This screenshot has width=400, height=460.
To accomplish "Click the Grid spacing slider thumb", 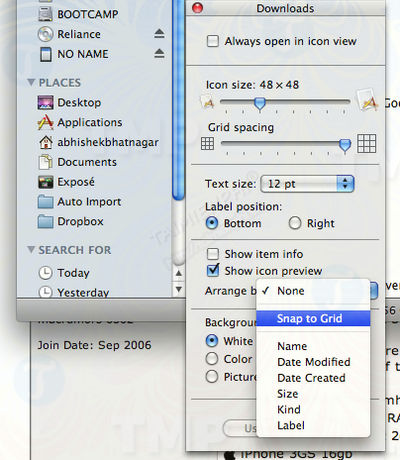I will coord(345,145).
